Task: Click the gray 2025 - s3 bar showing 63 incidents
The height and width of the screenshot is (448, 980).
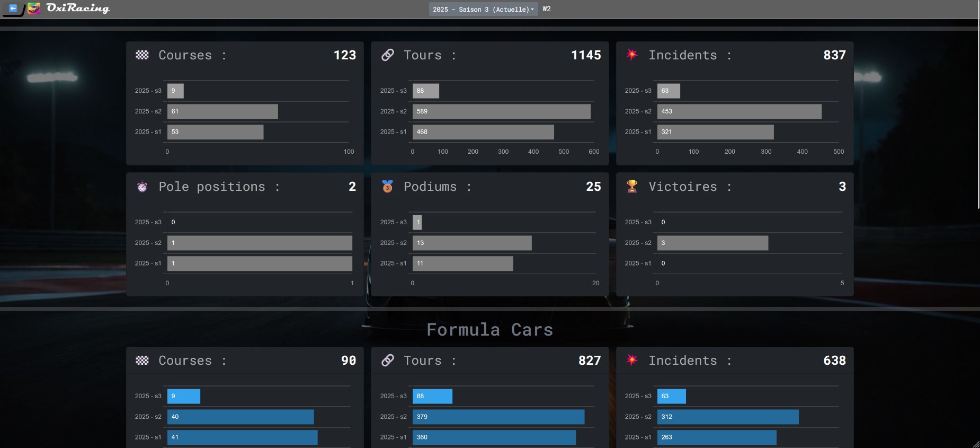Action: tap(669, 91)
